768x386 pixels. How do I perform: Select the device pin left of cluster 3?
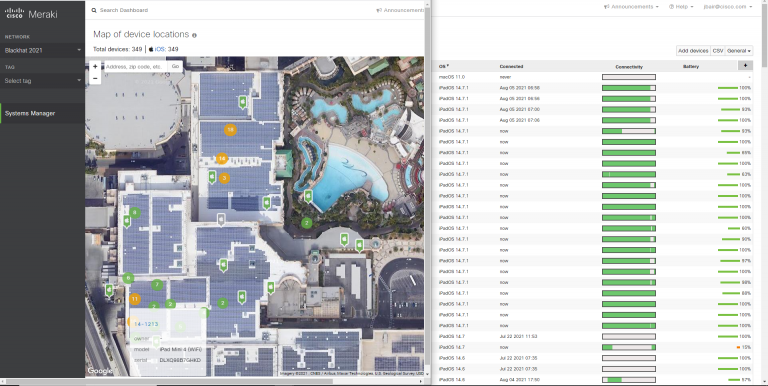tap(212, 177)
